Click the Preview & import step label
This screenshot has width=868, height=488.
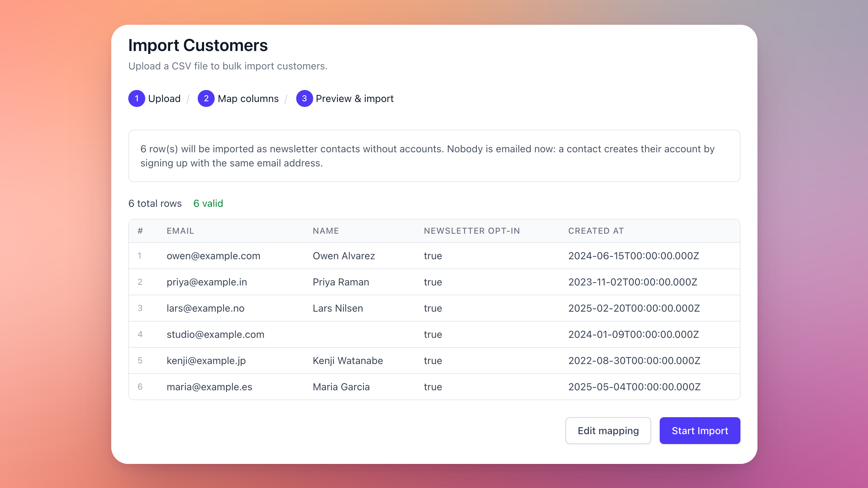[x=355, y=98]
